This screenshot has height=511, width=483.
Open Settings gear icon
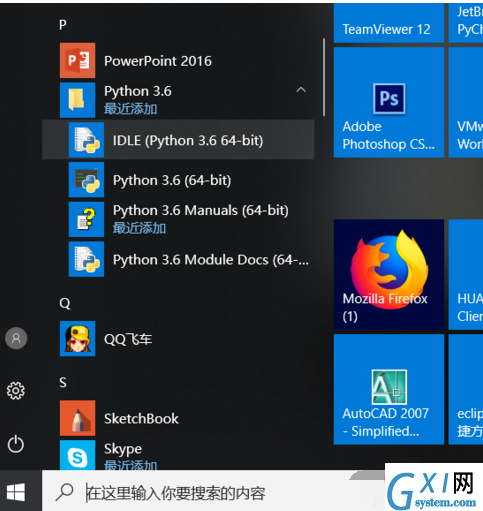[x=16, y=391]
